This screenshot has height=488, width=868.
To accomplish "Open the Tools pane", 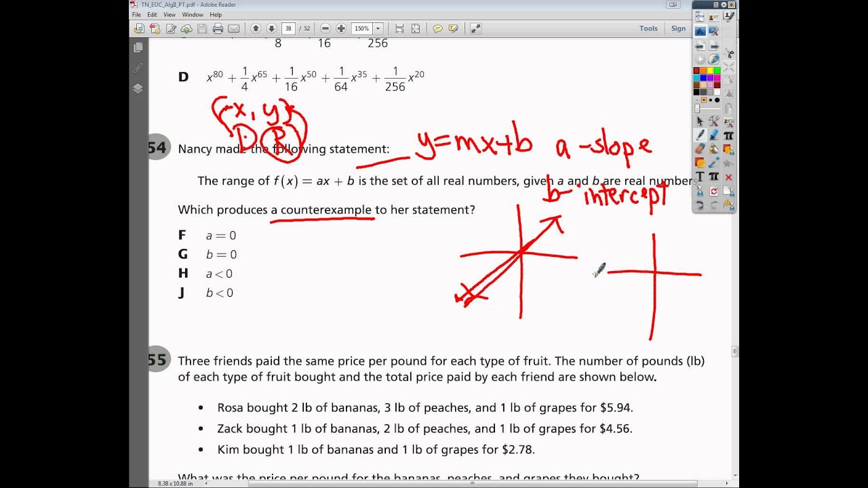I will coord(648,28).
